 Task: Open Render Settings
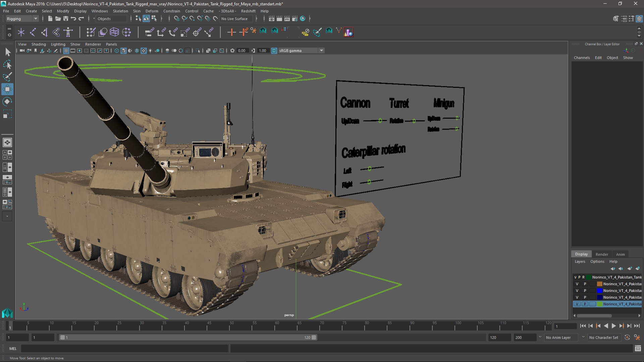(295, 19)
